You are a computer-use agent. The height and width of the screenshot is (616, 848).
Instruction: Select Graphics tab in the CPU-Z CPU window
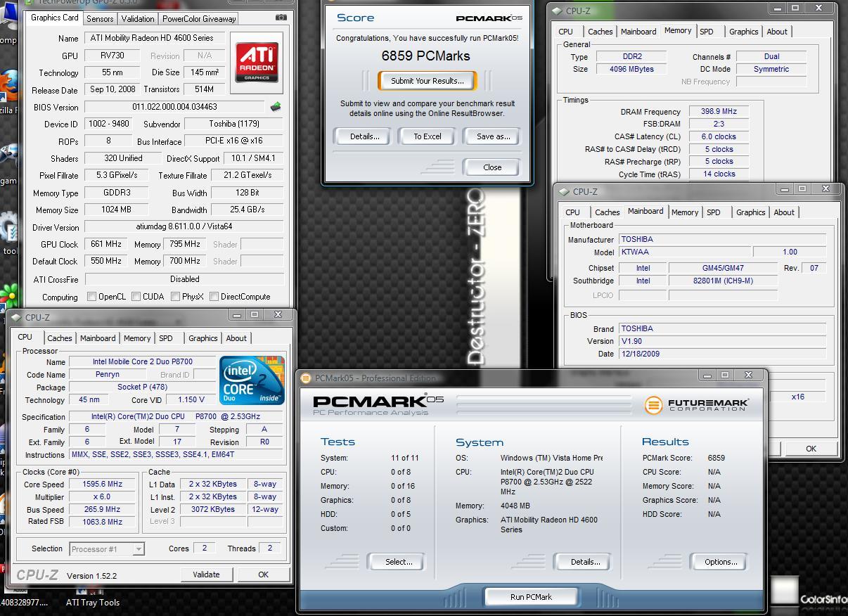[x=203, y=338]
